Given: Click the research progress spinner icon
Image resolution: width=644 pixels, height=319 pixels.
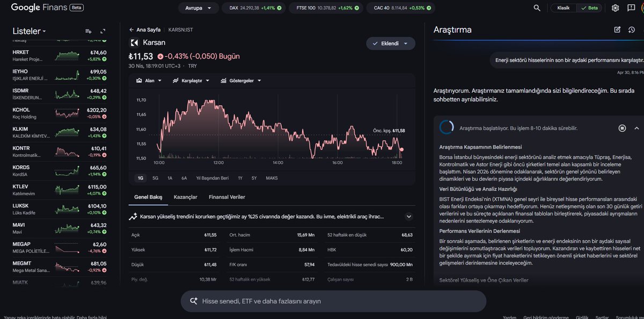Looking at the screenshot, I should (x=447, y=128).
